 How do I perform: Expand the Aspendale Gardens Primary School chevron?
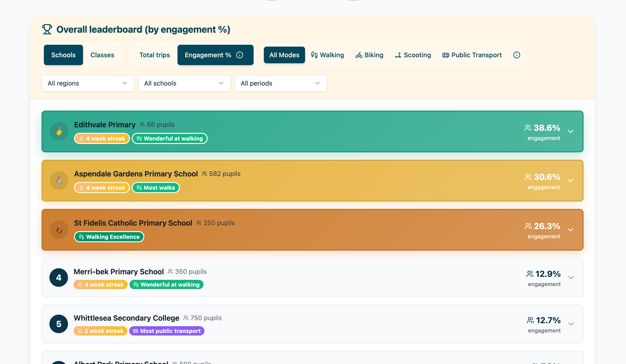pos(571,181)
